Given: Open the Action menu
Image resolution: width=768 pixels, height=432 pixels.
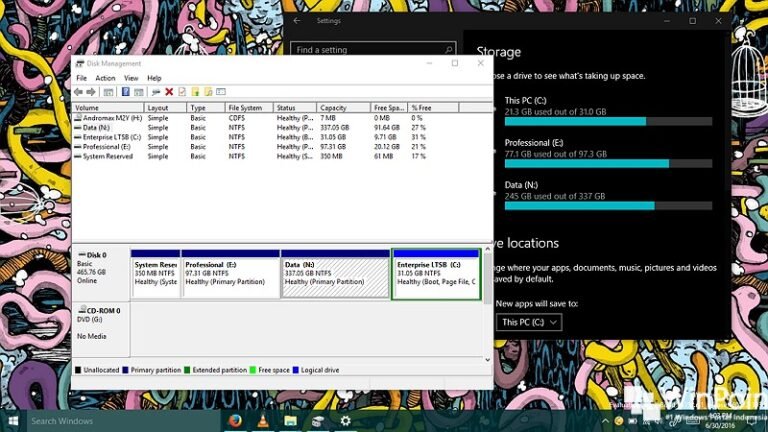Looking at the screenshot, I should 105,78.
